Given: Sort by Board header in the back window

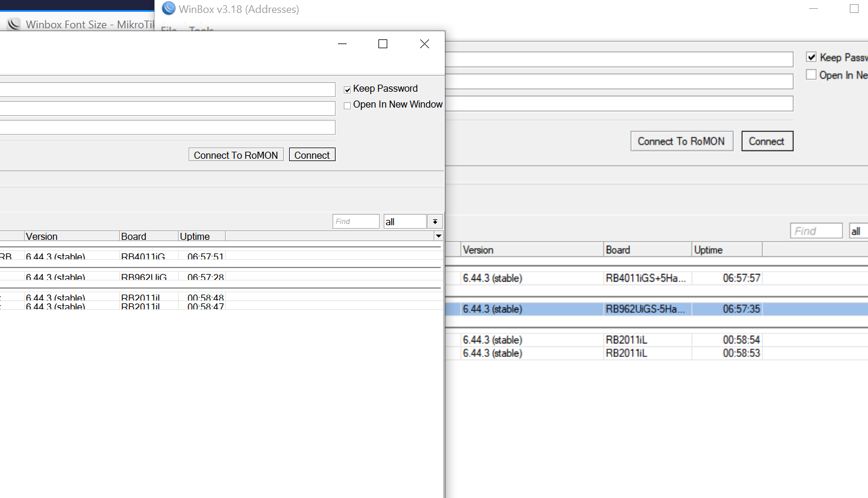Looking at the screenshot, I should click(x=648, y=250).
